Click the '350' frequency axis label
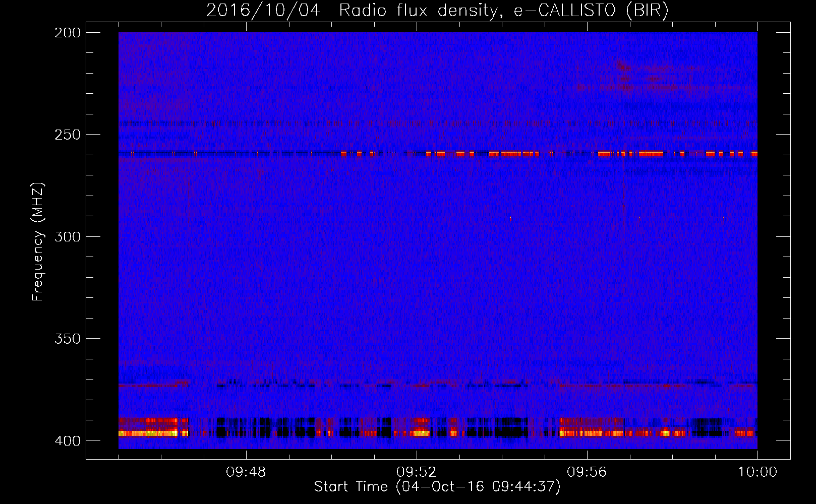This screenshot has width=816, height=504. point(68,339)
